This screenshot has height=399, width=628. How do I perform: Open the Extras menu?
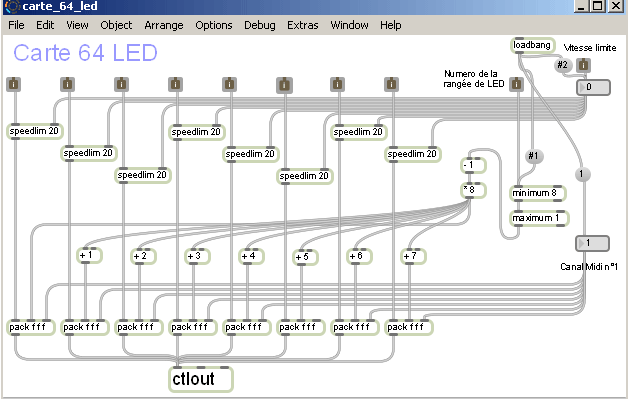tap(303, 25)
